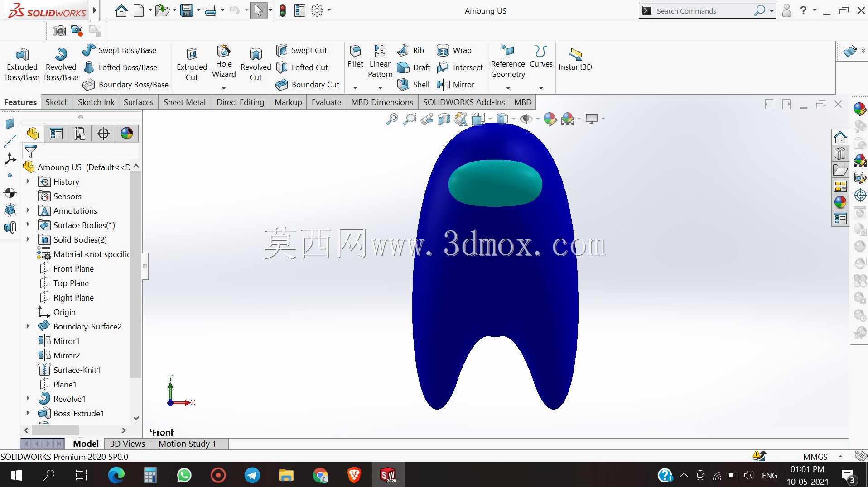Switch to the Surfaces tab

coord(139,102)
